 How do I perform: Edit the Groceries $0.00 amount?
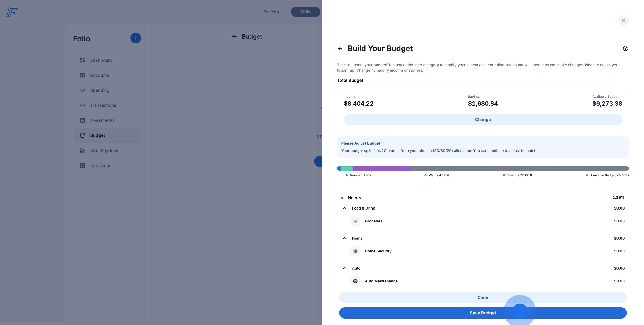[619, 221]
